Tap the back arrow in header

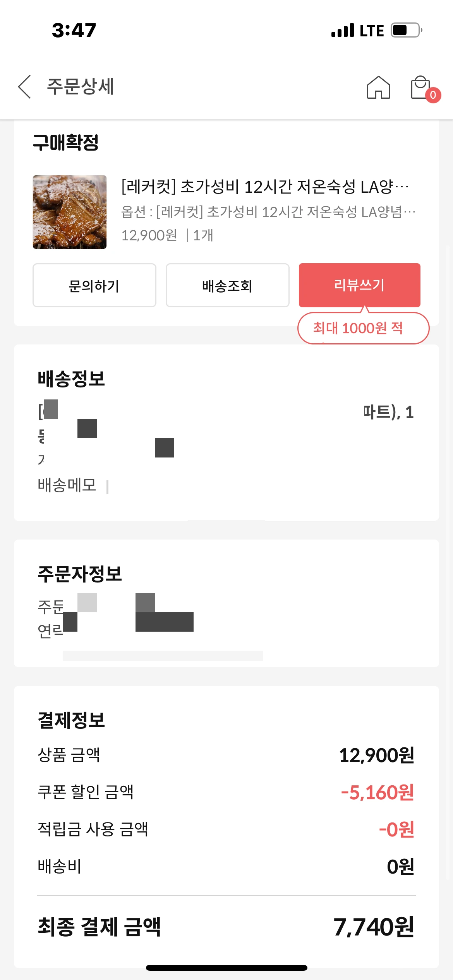pyautogui.click(x=24, y=87)
